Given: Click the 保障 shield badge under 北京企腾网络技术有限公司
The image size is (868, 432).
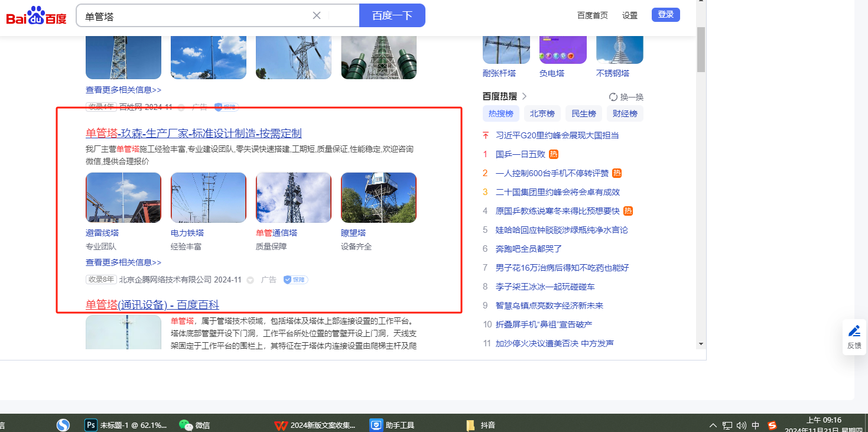Looking at the screenshot, I should coord(295,280).
